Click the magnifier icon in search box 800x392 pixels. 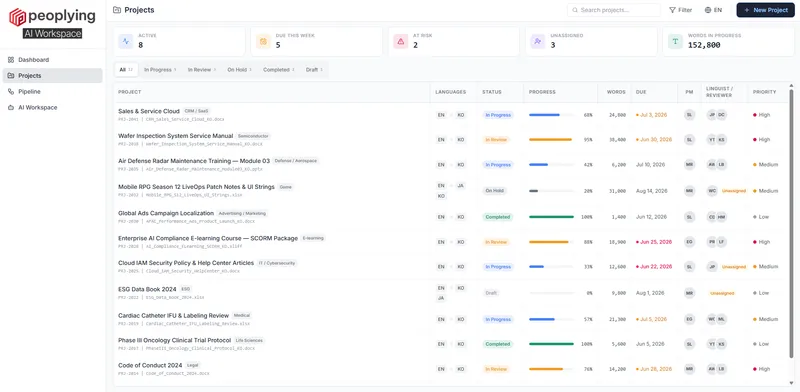[x=575, y=10]
